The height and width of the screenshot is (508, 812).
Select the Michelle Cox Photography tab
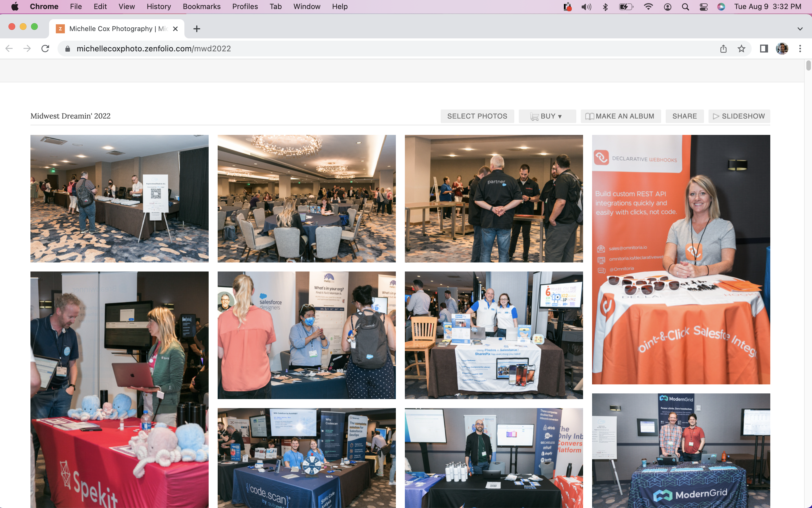pos(116,29)
